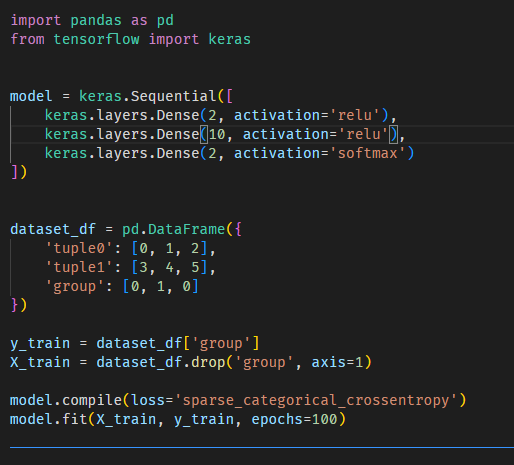Click the word 'pandas' in the import line
514x465 pixels.
point(96,21)
